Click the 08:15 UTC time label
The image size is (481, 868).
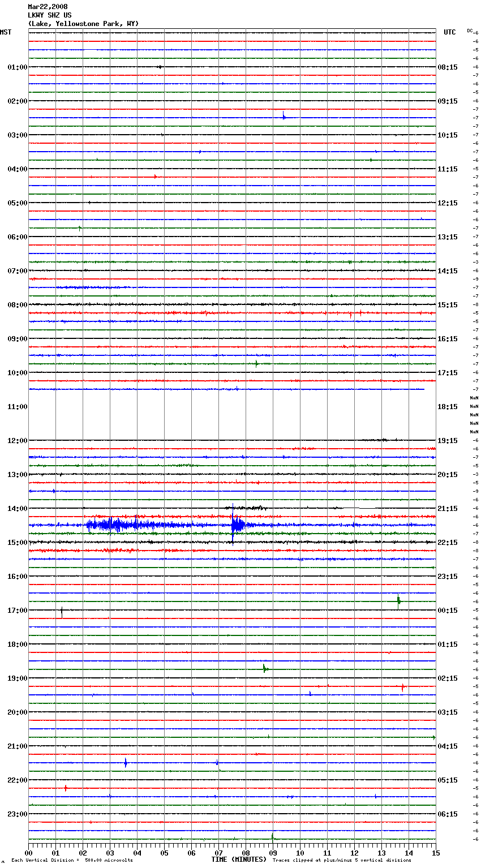point(448,67)
